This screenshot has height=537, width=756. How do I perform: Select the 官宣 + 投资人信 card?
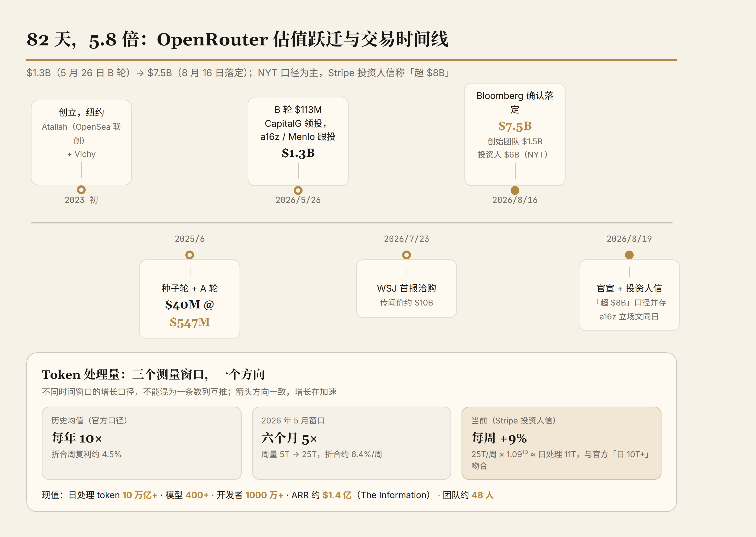coord(630,295)
